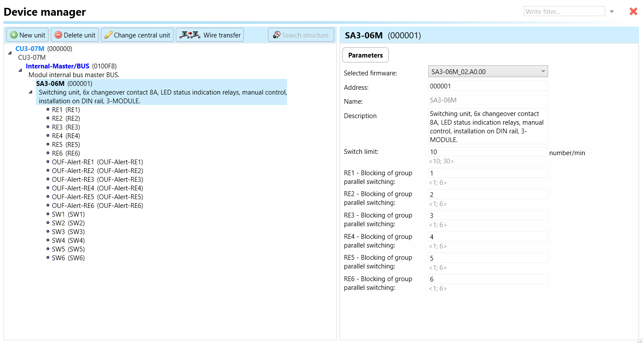Switch to the Parameters tab
Image resolution: width=644 pixels, height=343 pixels.
(365, 55)
